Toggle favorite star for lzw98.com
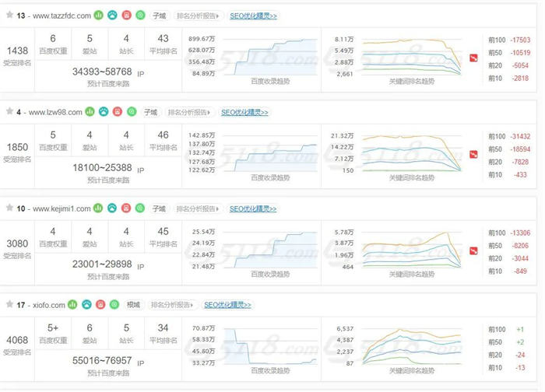Viewport: 545px width, 392px height. tap(9, 112)
